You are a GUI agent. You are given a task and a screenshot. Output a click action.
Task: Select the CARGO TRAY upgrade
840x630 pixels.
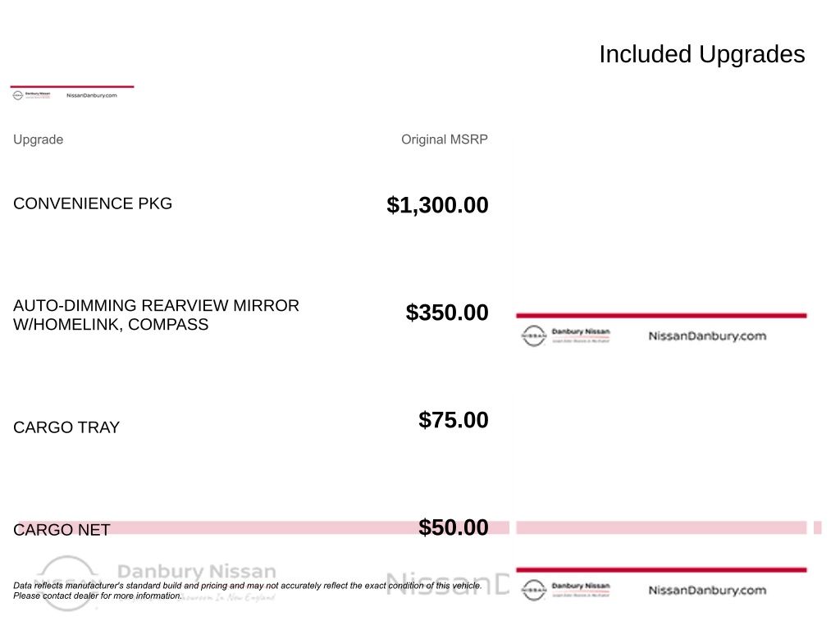66,427
